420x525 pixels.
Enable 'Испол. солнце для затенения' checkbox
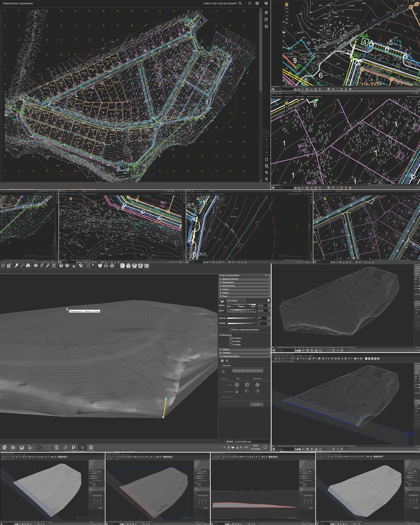(x=231, y=329)
